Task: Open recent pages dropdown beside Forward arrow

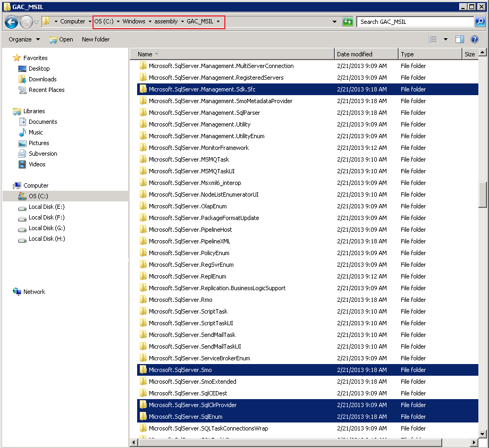Action: coord(37,22)
